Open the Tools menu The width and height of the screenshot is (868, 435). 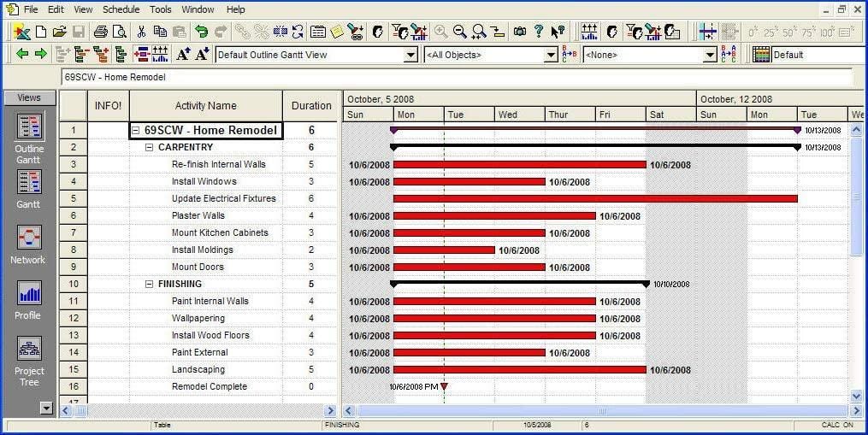click(x=160, y=9)
